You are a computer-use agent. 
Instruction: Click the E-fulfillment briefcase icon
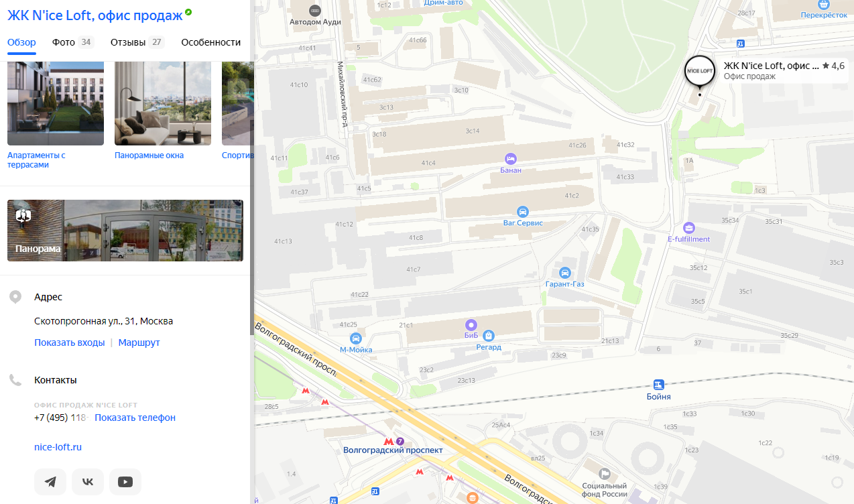click(x=689, y=228)
